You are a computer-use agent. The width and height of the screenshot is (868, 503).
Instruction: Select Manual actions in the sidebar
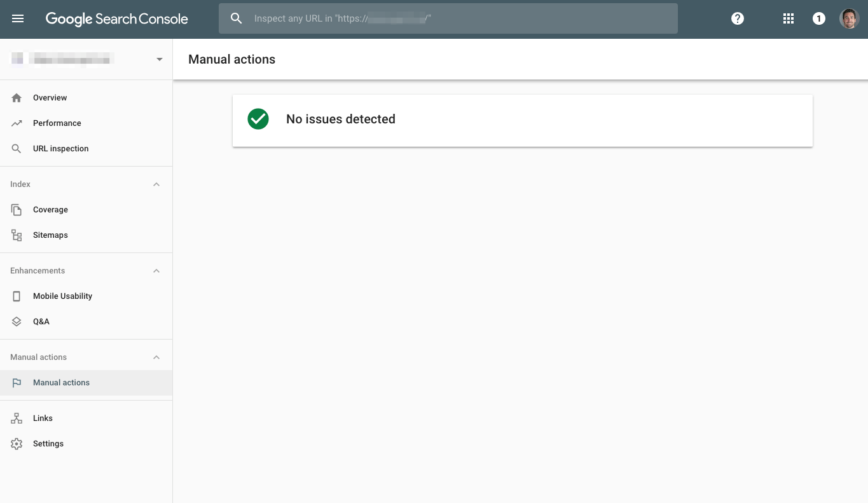point(86,383)
